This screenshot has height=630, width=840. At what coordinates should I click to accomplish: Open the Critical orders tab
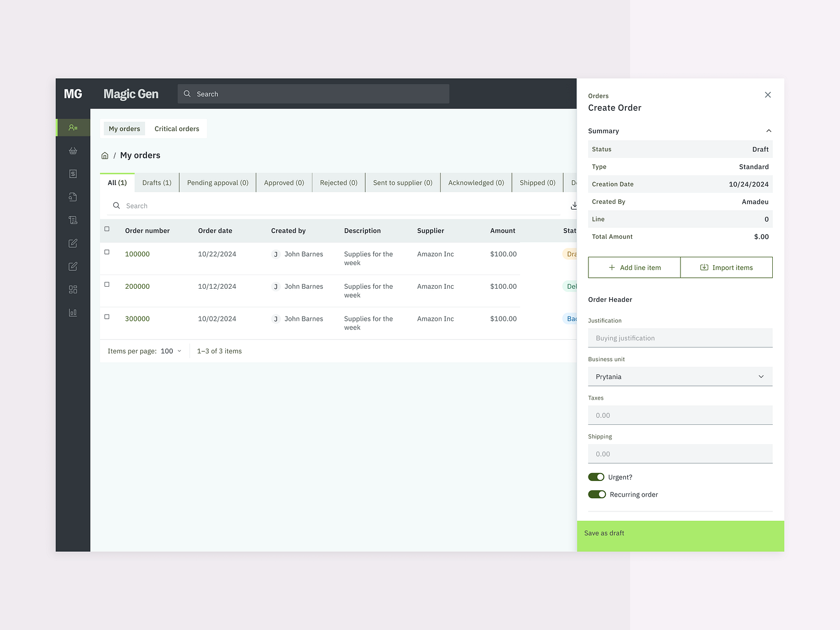pos(176,128)
